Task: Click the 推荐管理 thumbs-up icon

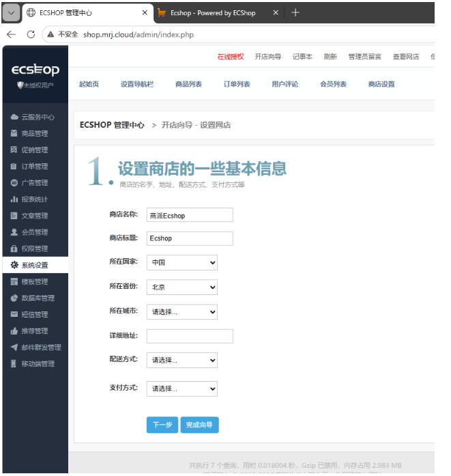Action: click(14, 331)
